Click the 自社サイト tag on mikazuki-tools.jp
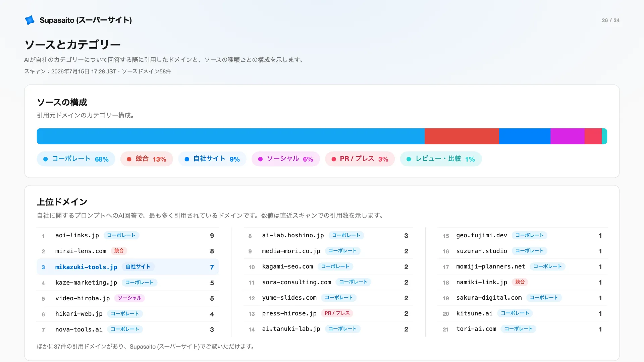The image size is (644, 362). pos(138,267)
